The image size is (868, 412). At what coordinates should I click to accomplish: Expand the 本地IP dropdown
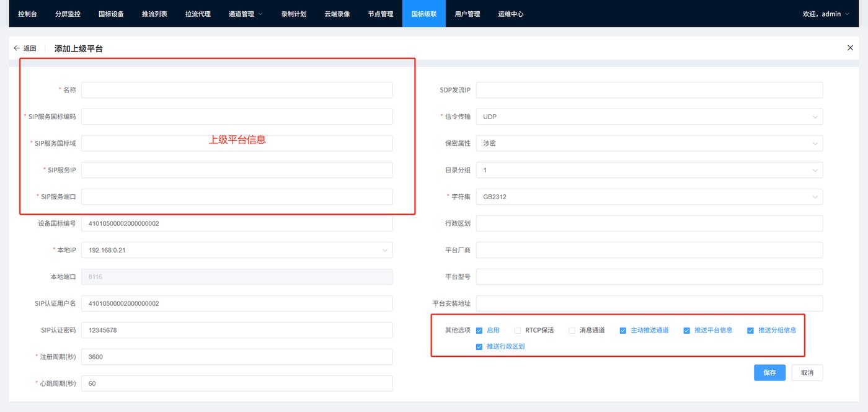(x=237, y=250)
